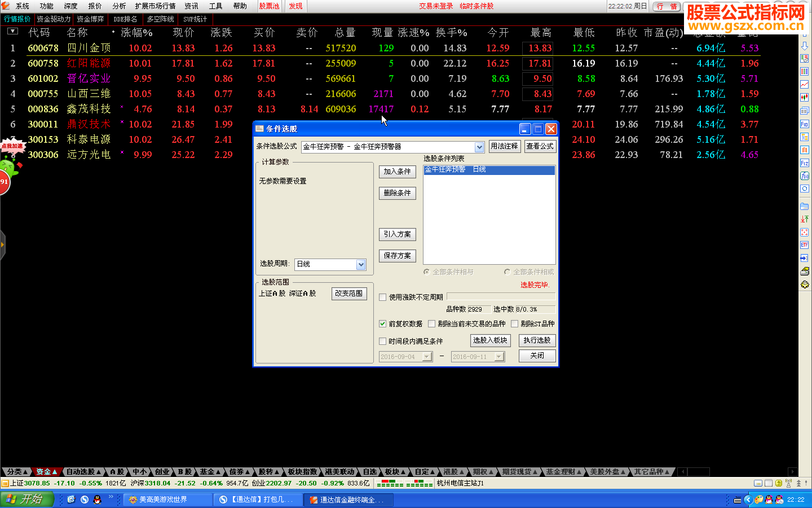The image size is (812, 508).
Task: Open the end date 2016-09-11 dropdown
Action: tap(499, 357)
